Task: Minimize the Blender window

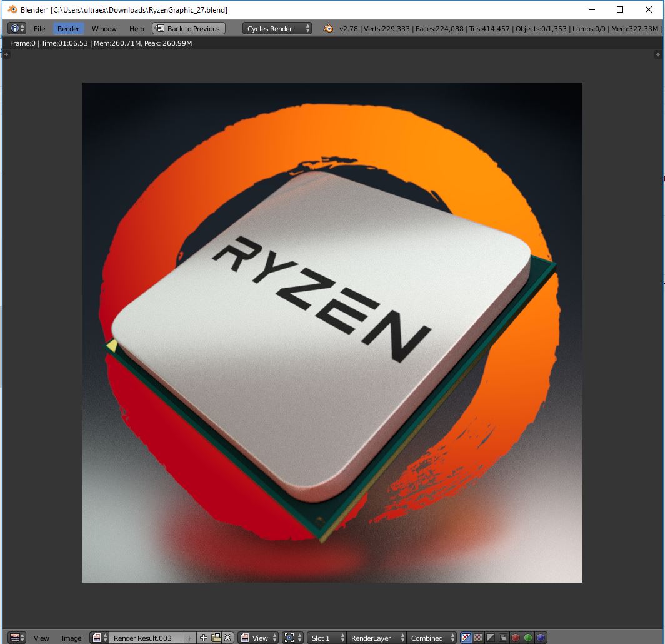Action: coord(592,9)
